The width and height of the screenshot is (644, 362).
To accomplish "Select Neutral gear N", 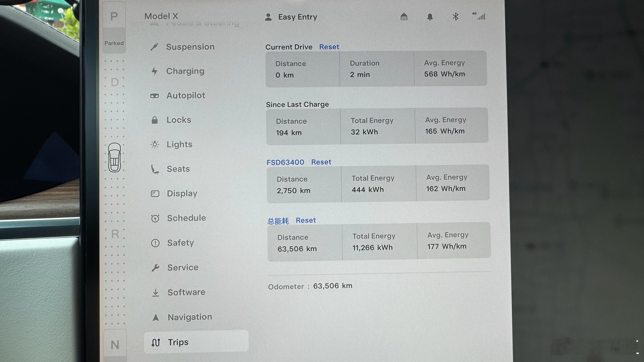I will click(115, 345).
